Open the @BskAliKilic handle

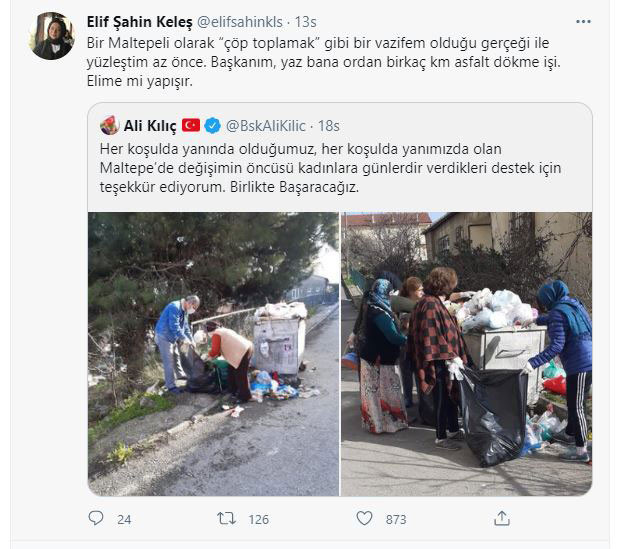[x=266, y=126]
